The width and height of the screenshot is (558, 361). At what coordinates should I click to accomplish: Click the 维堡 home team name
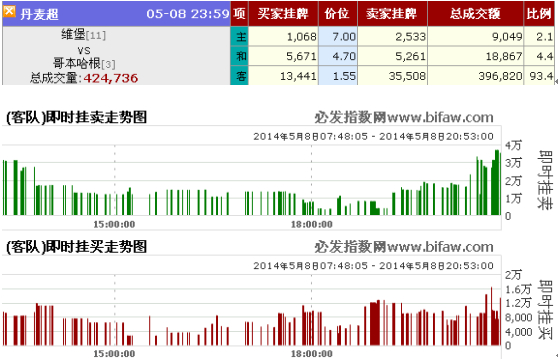(73, 35)
